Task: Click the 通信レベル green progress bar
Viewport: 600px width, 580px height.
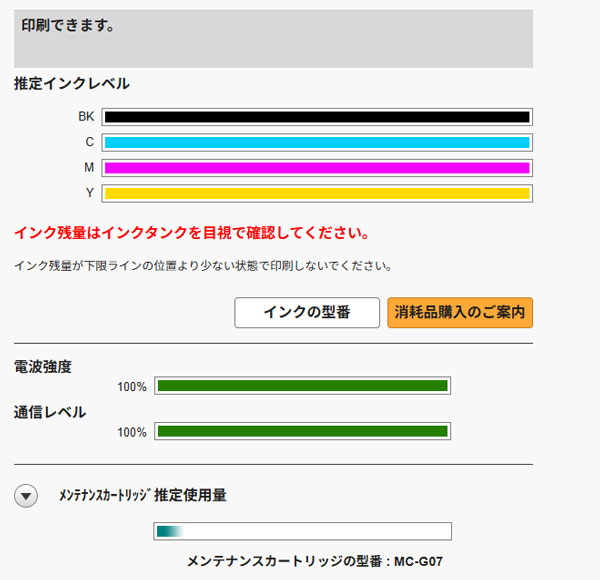Action: click(302, 432)
